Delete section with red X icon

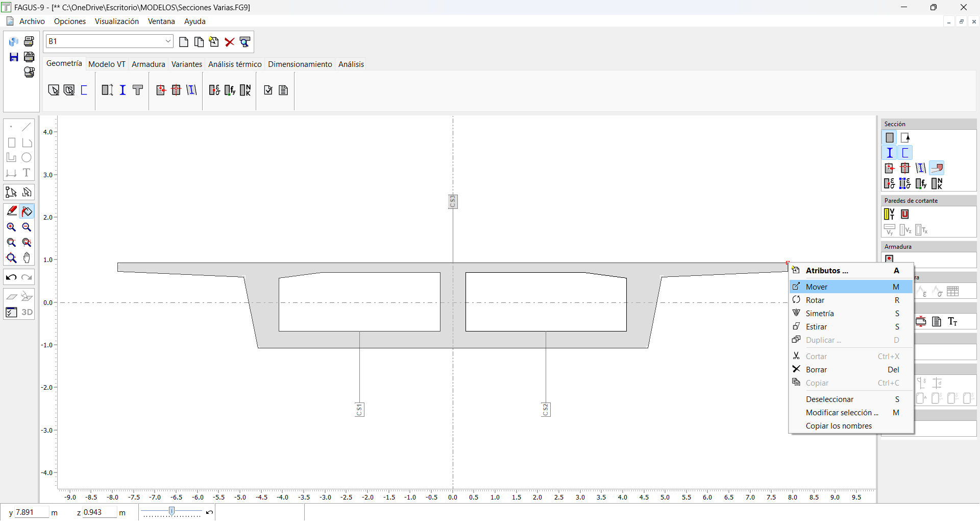[x=230, y=42]
